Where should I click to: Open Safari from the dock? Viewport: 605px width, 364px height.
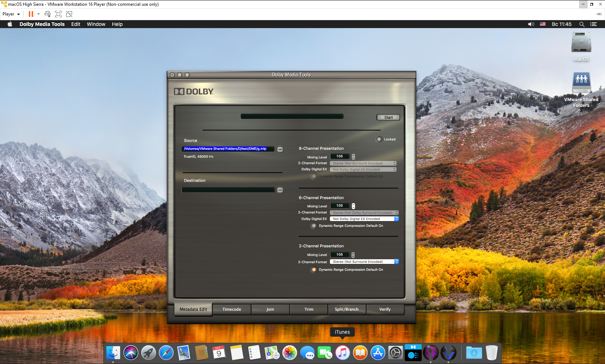[x=166, y=353]
